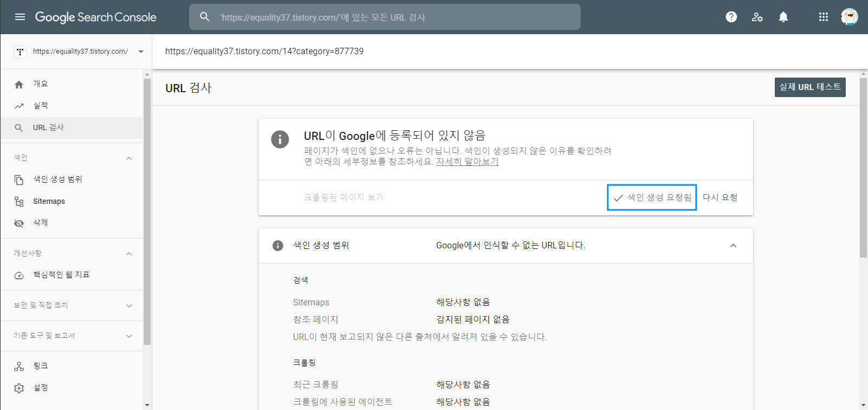The width and height of the screenshot is (868, 410).
Task: Click the 참조 페이지 label
Action: 316,319
